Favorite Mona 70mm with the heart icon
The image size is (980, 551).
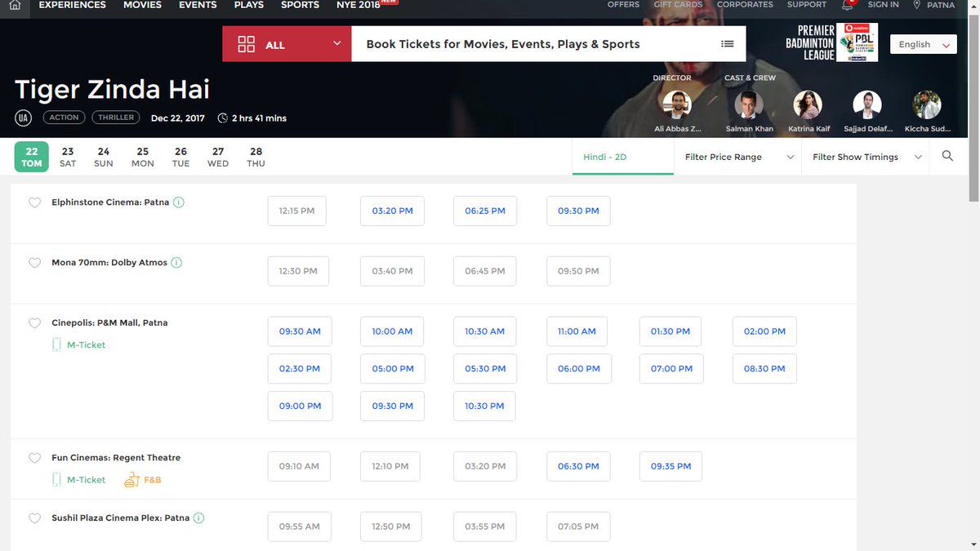tap(34, 263)
